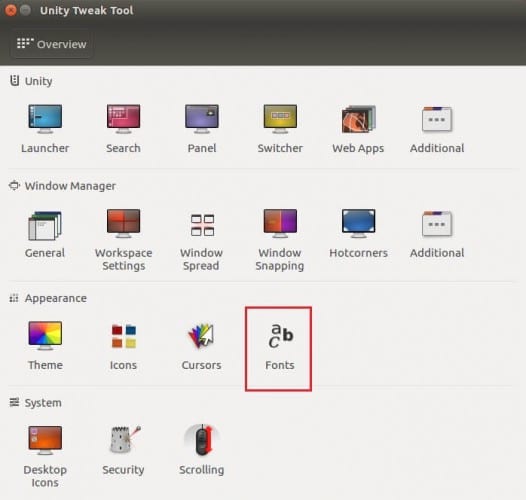Open the Cursors settings icon
526x500 pixels.
[201, 336]
